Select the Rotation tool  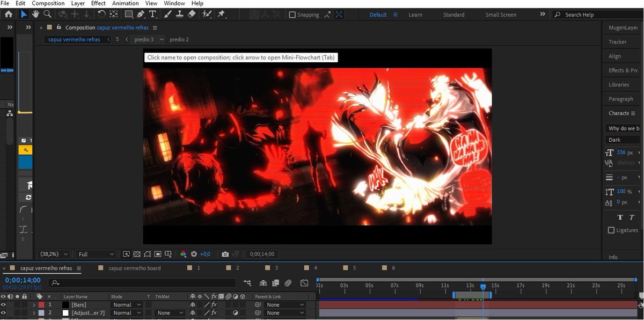pos(101,14)
